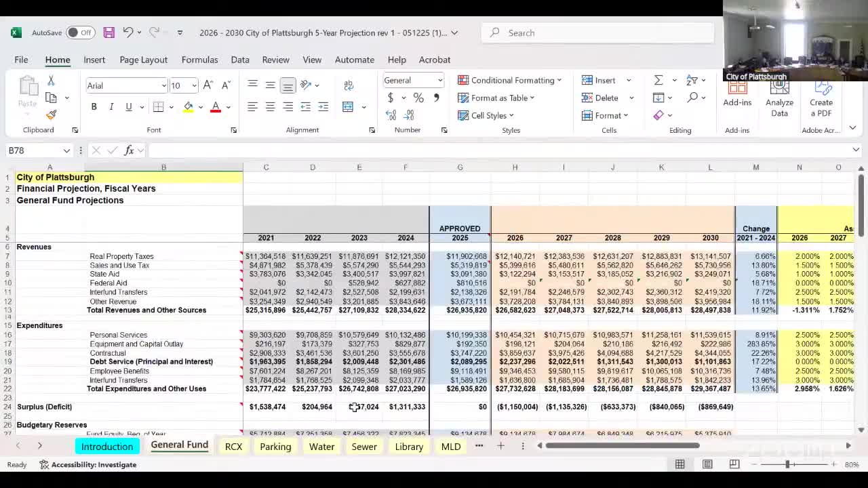The image size is (868, 488).
Task: Open the number format General dropdown
Action: click(x=439, y=81)
